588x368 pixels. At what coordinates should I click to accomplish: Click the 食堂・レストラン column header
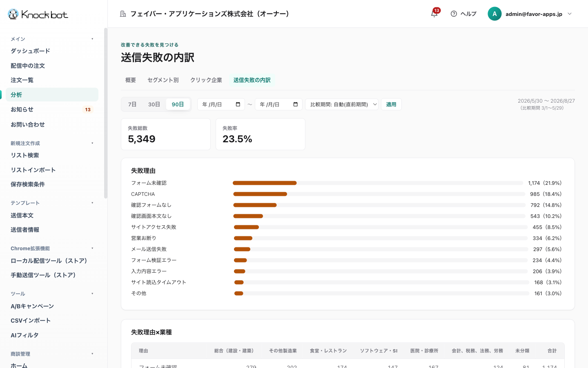tap(328, 351)
